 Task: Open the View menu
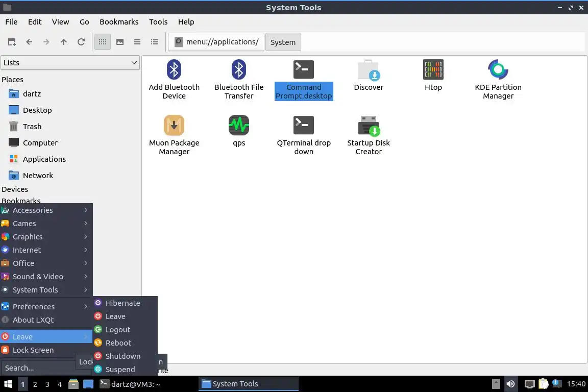(60, 22)
